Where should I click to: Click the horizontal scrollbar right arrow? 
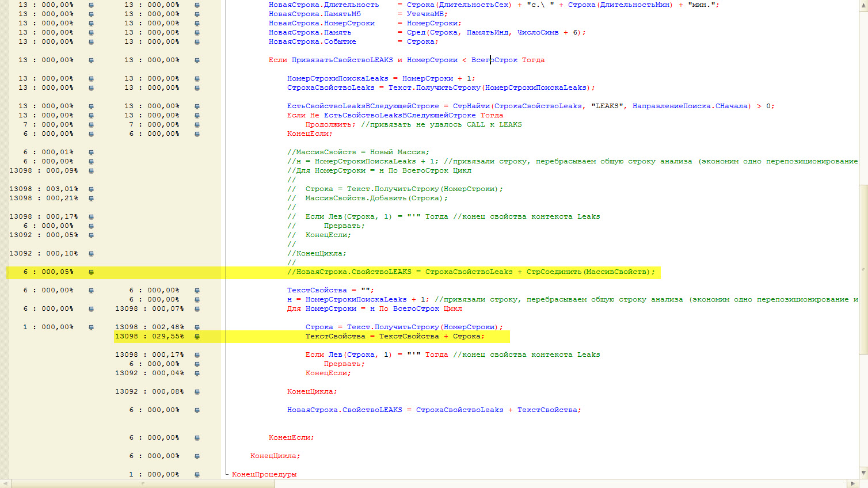(x=853, y=483)
